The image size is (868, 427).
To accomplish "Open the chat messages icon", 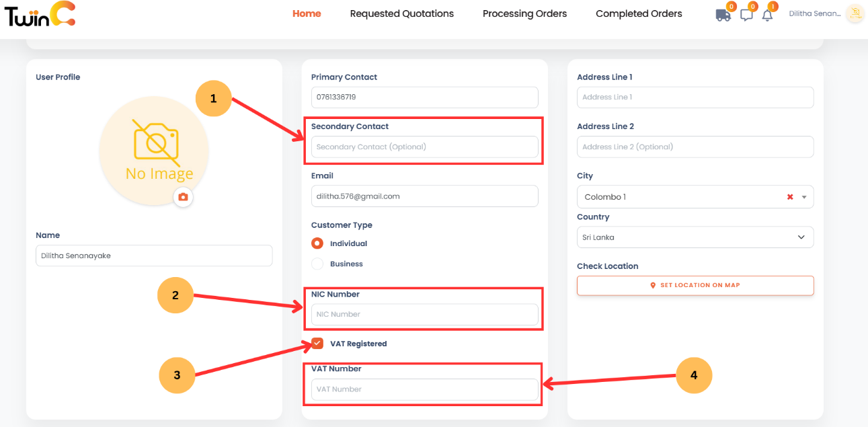I will point(746,15).
